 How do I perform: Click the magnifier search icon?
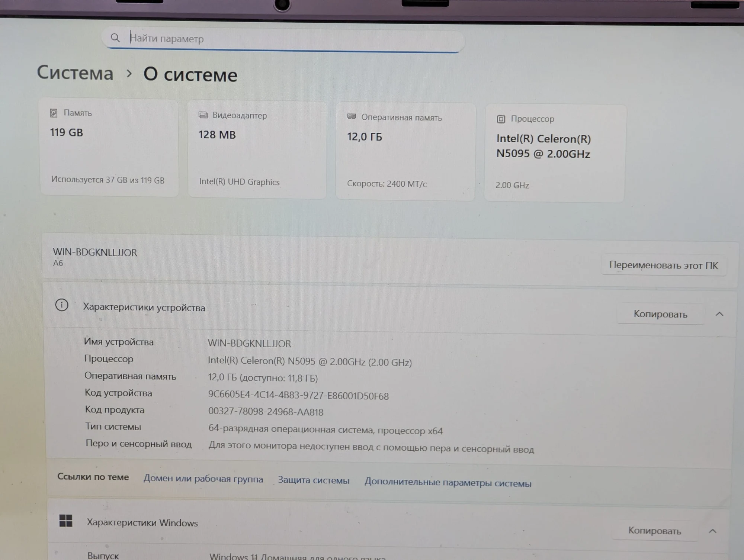click(115, 38)
